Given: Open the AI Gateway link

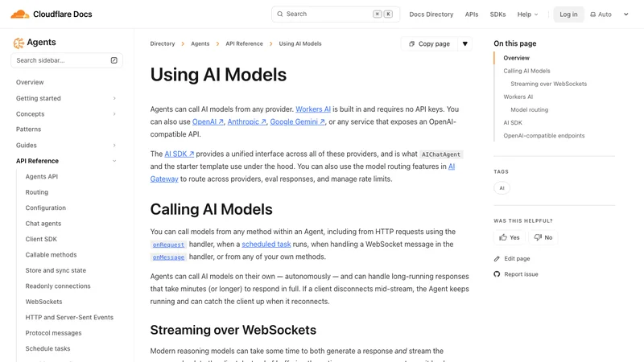Looking at the screenshot, I should pyautogui.click(x=164, y=179).
